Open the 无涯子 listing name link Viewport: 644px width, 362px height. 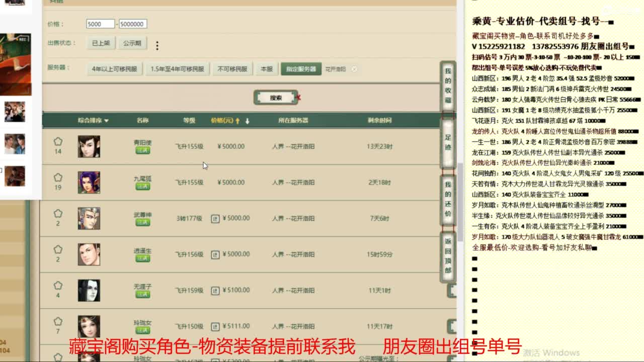(142, 286)
